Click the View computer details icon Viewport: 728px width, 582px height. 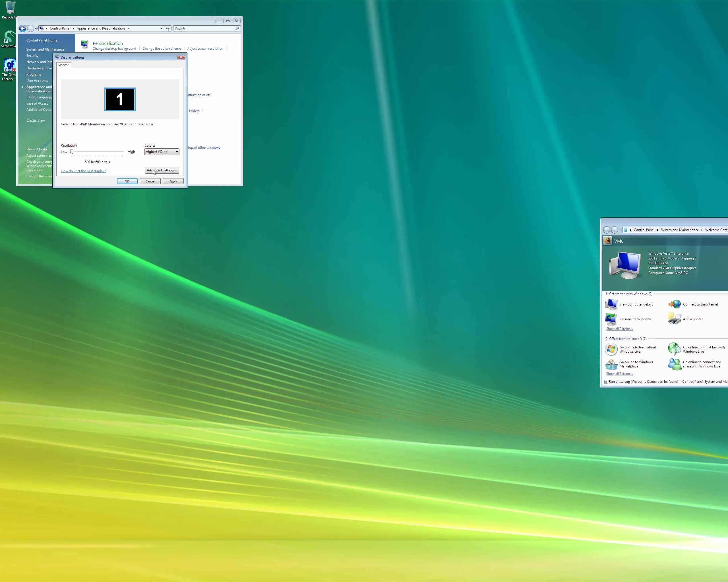pyautogui.click(x=611, y=304)
